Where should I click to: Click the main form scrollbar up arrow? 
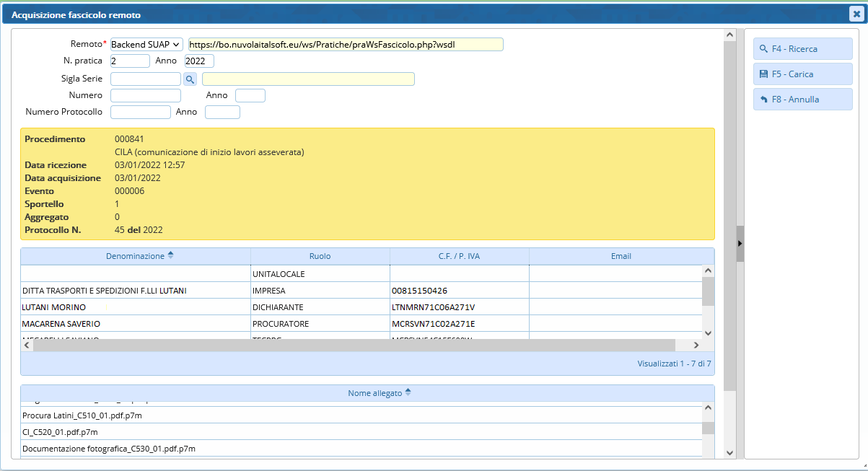pos(729,35)
